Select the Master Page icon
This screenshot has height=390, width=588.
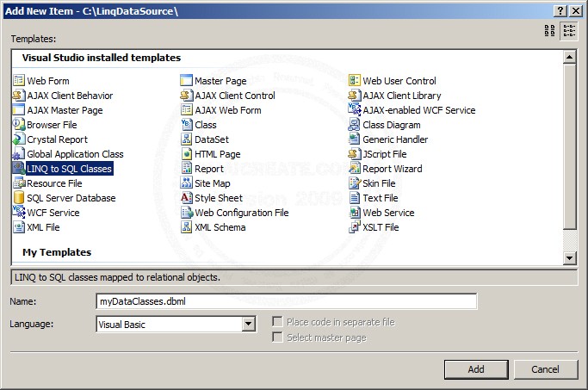[x=186, y=81]
